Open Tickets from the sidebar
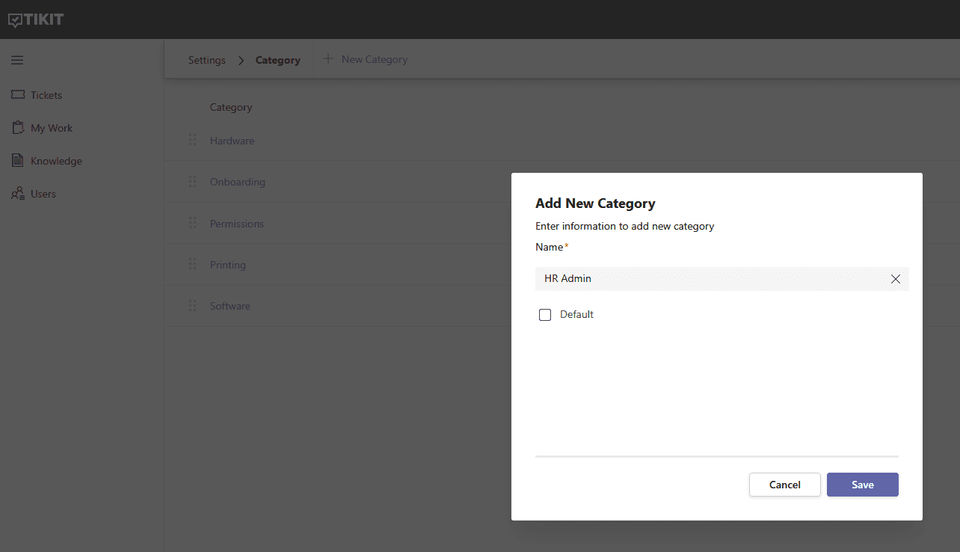 pos(45,95)
